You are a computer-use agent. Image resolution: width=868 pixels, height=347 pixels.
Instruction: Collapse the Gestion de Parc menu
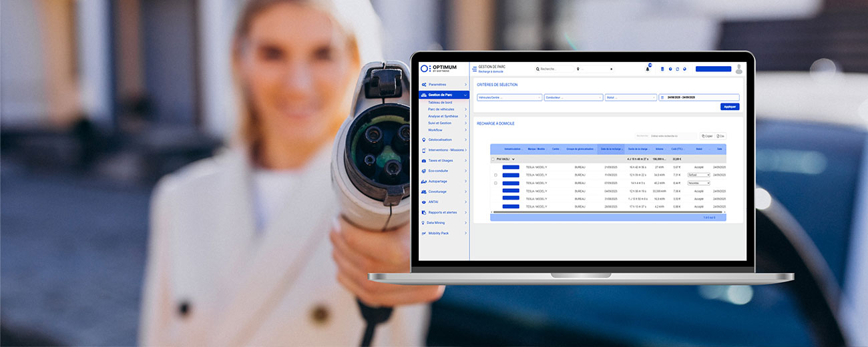click(465, 95)
